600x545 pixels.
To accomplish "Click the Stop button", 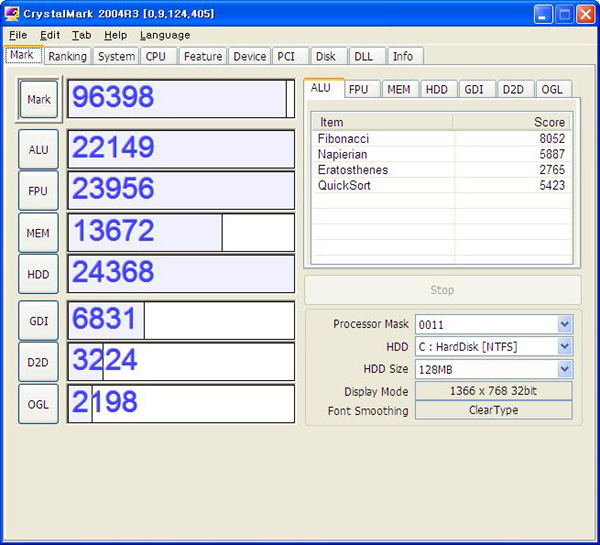I will click(x=443, y=290).
